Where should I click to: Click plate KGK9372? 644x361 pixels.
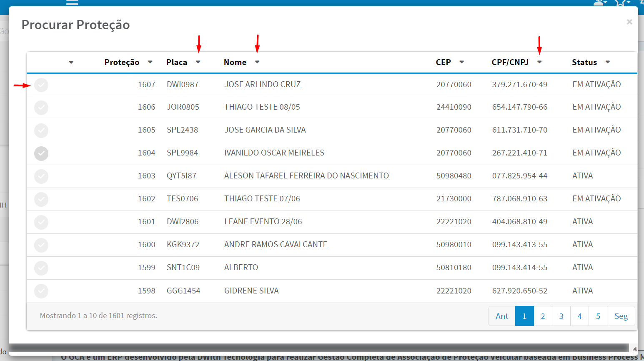[x=183, y=245]
